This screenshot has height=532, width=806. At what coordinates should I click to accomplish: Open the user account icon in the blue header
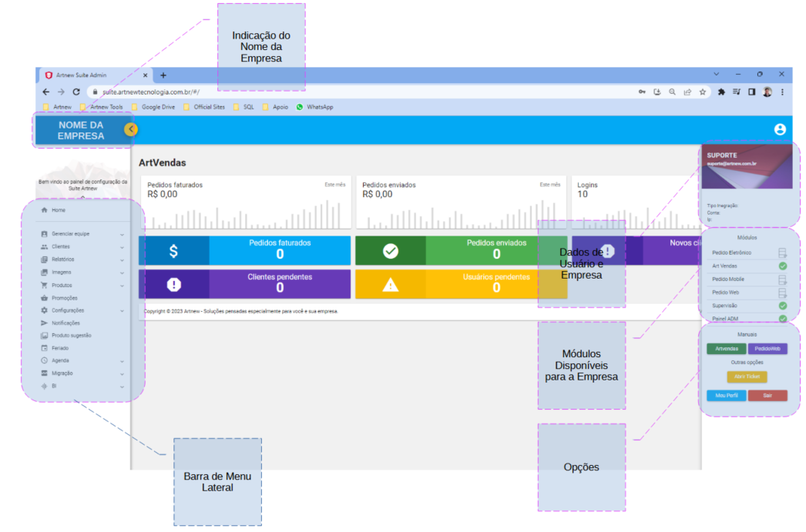(780, 129)
